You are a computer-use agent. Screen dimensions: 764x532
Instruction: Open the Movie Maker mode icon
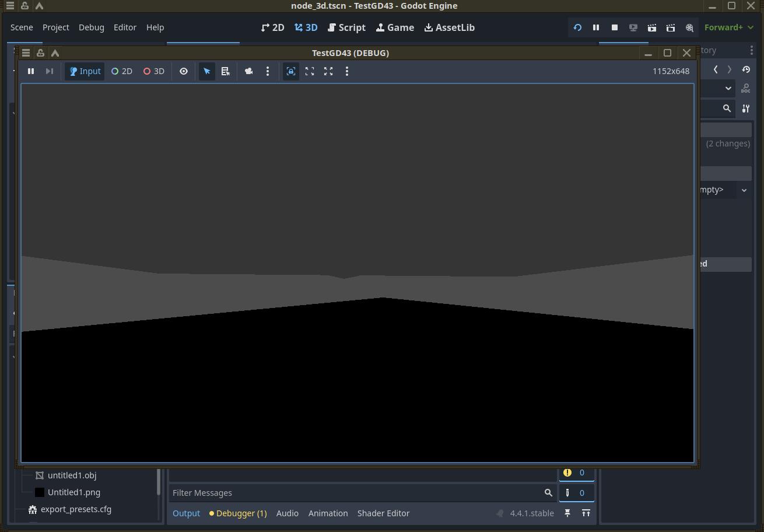pyautogui.click(x=689, y=27)
